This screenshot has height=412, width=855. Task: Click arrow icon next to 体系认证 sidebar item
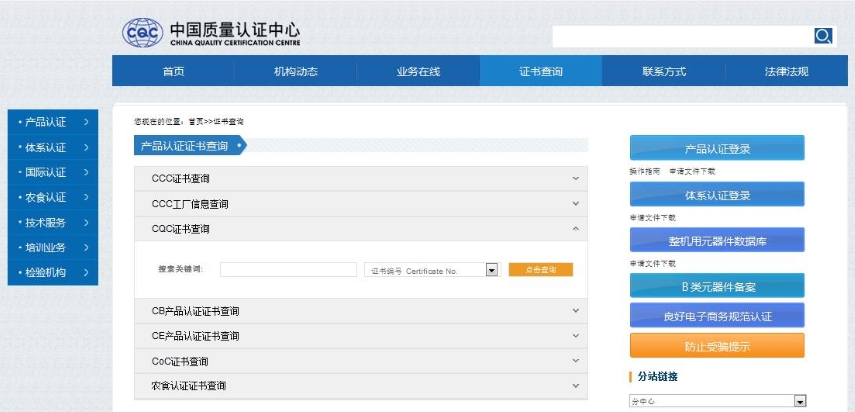[x=87, y=147]
